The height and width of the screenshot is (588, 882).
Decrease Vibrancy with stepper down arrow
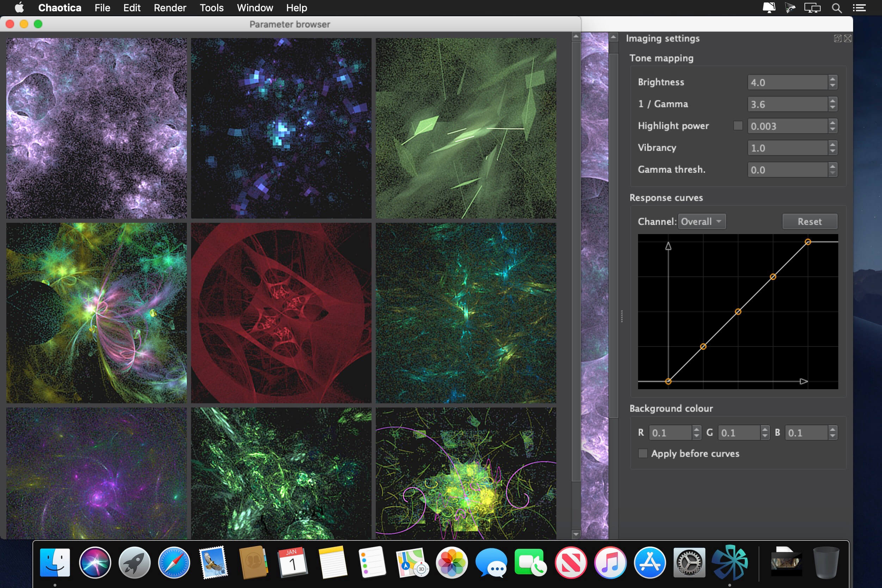[833, 151]
